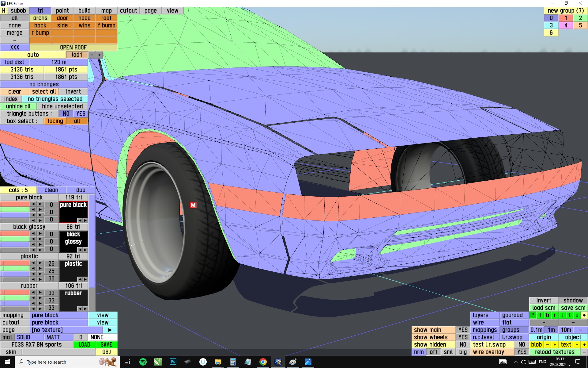Viewport: 588px width, 368px height.
Task: Click the text minus size button
Action: 577,345
